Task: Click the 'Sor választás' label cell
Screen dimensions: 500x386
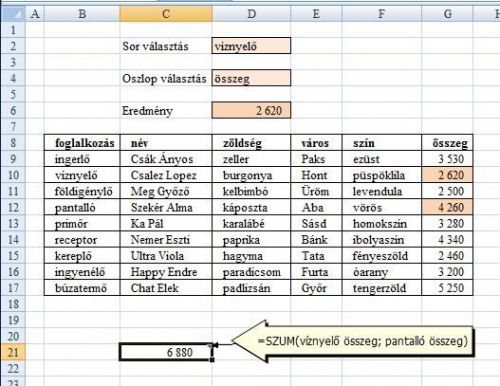Action: pos(166,46)
